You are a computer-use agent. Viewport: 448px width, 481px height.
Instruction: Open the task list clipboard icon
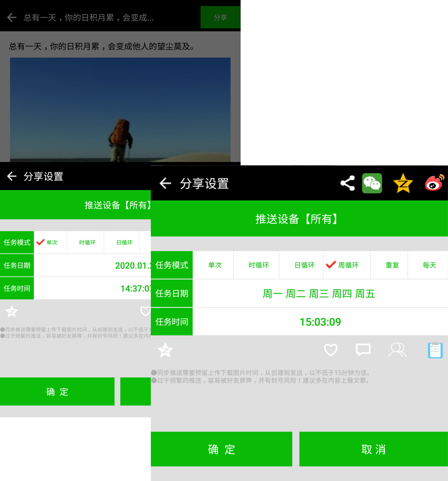tap(435, 350)
